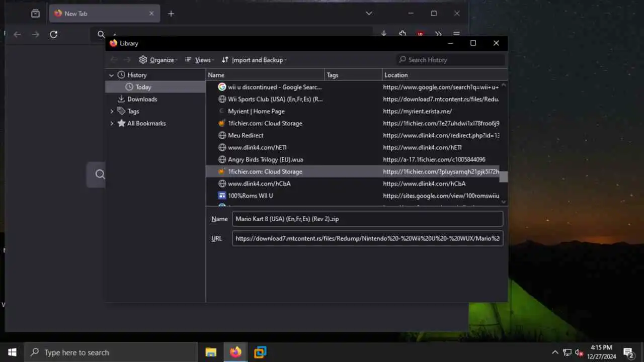Click the globe icon beside Angry Birds Trilogy
This screenshot has width=644, height=362.
click(x=222, y=159)
